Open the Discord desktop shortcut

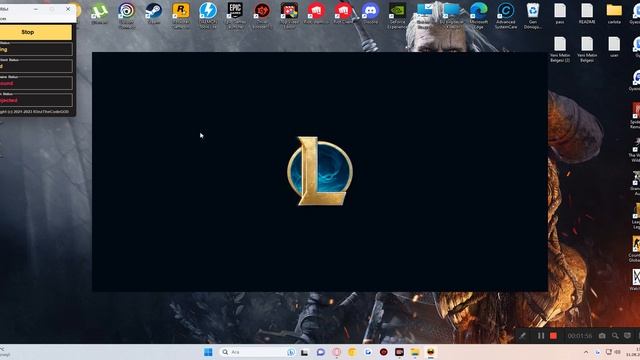370,13
